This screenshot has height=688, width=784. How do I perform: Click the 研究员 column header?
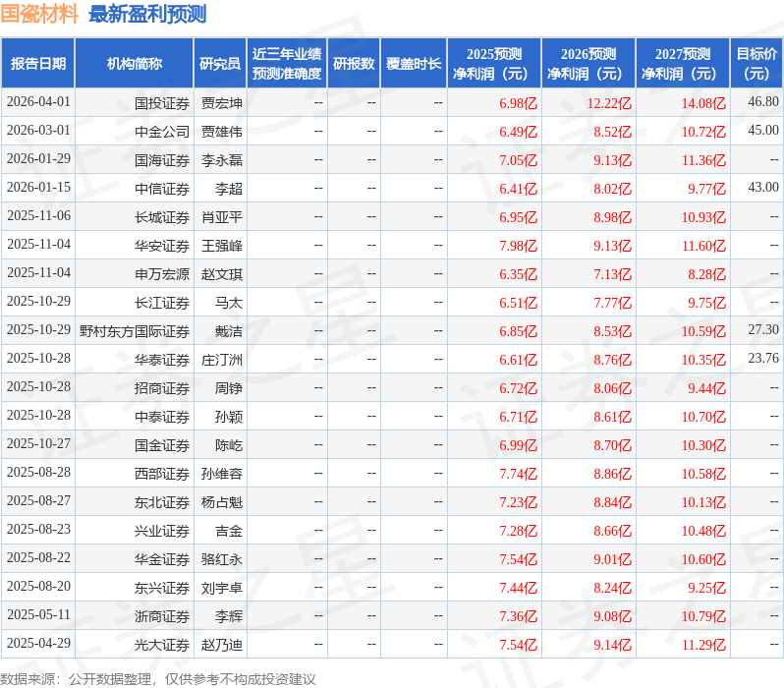click(220, 64)
